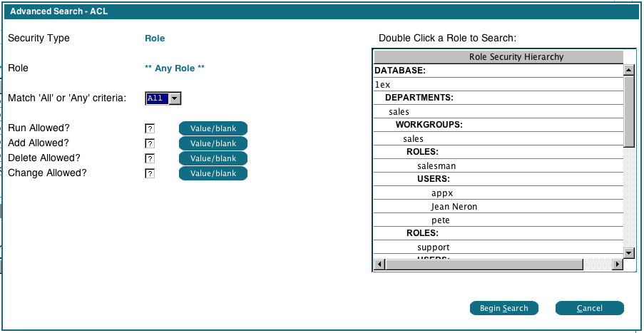Toggle the Run Allowed checkbox
The height and width of the screenshot is (333, 644).
150,128
